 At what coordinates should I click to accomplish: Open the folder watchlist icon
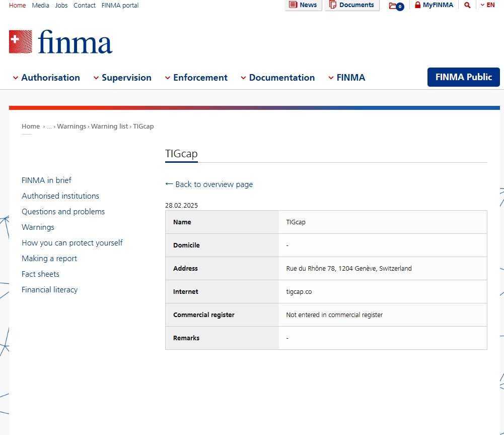click(396, 6)
